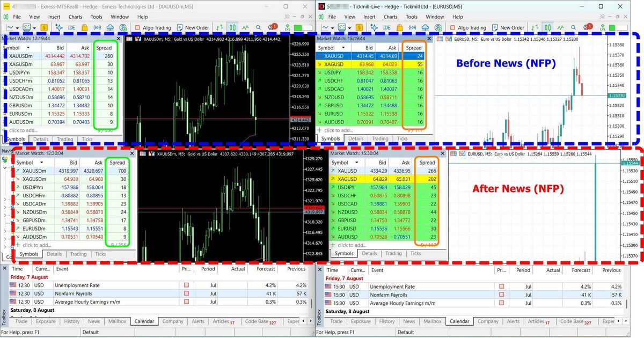Toggle priority box for Average Hourly Earnings, Tickmill calendar

point(501,303)
